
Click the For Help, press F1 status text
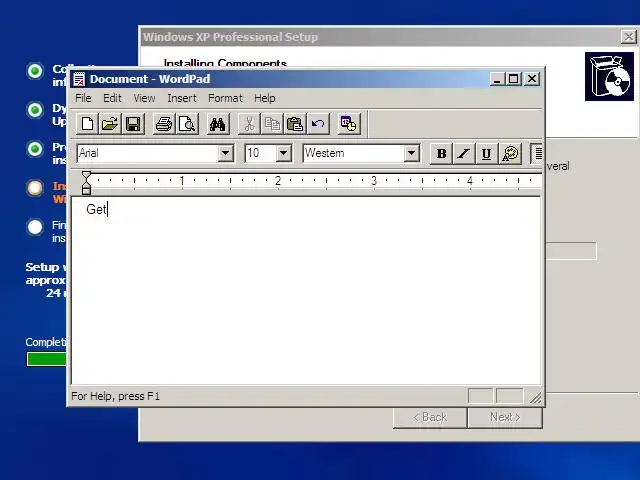tap(116, 396)
